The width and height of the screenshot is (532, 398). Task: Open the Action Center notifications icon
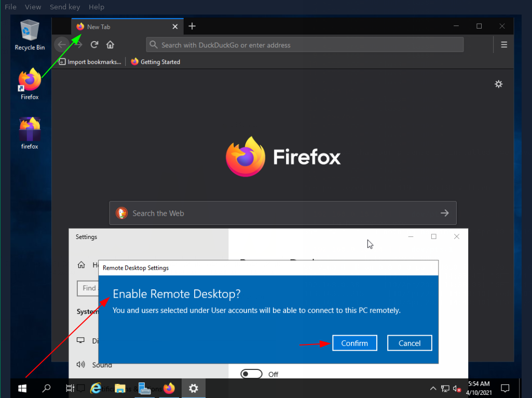tap(505, 388)
